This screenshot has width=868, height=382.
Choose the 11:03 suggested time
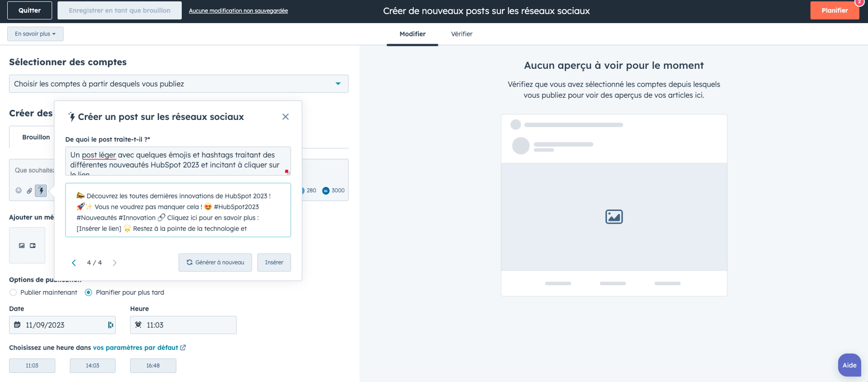[32, 366]
